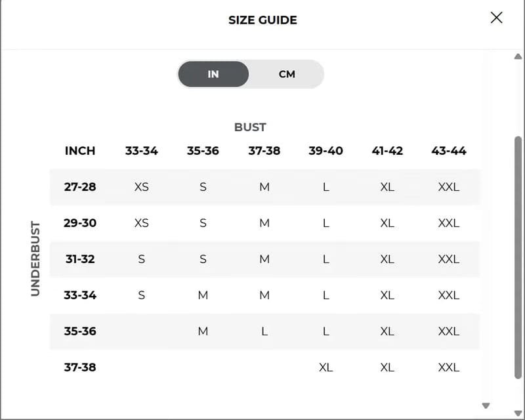
Task: Click M cell under 35-36 in 33-34 row
Action: pyautogui.click(x=203, y=295)
